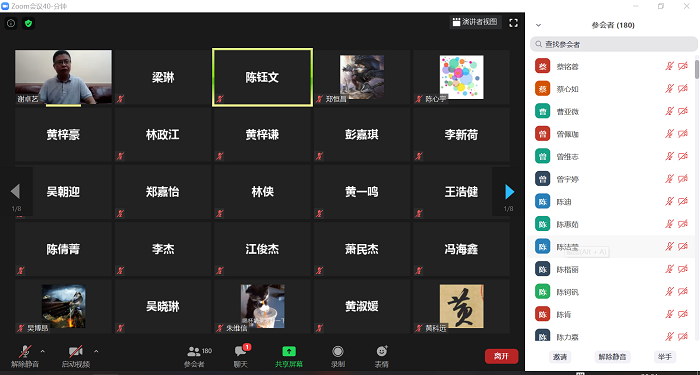Select the 江俊杰 participant tile
The width and height of the screenshot is (700, 375).
tap(262, 249)
